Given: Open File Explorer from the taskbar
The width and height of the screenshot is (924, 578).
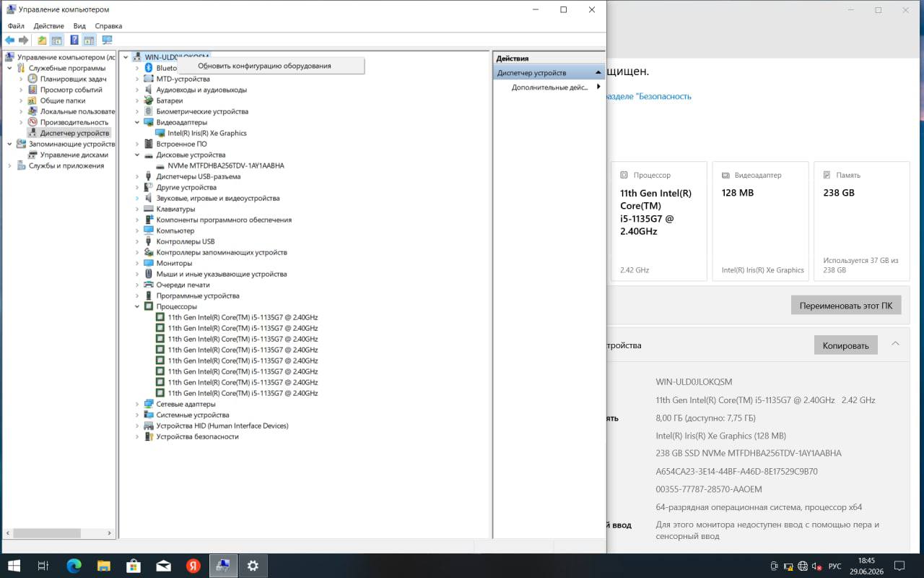Looking at the screenshot, I should 104,566.
